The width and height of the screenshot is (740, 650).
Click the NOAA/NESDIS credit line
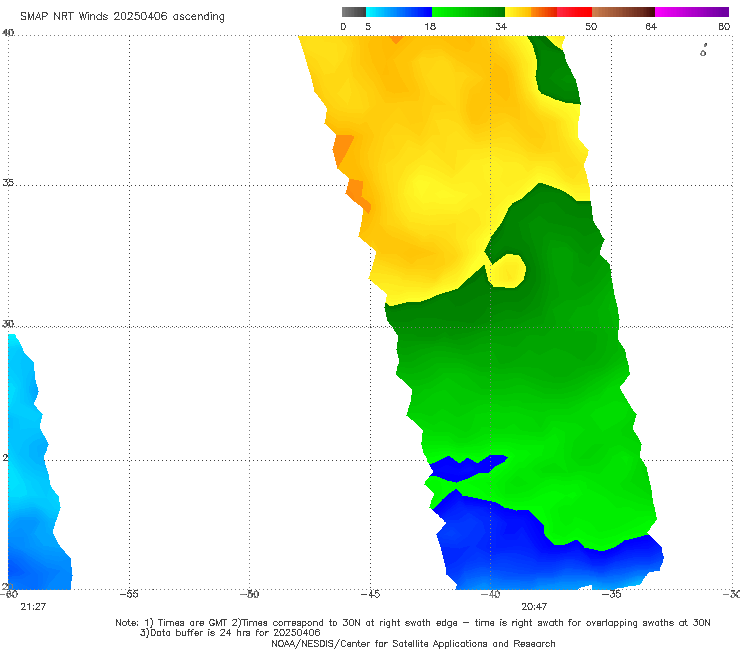[x=413, y=643]
